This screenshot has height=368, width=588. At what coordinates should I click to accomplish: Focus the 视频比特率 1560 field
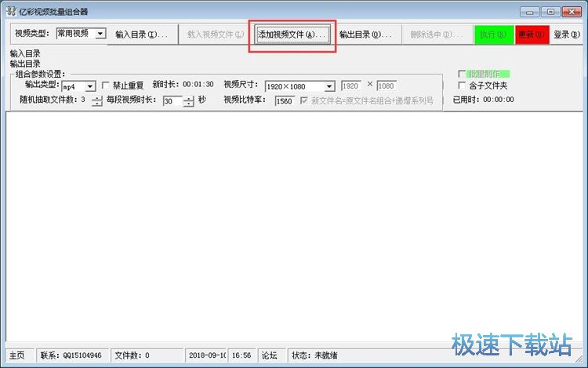[284, 101]
